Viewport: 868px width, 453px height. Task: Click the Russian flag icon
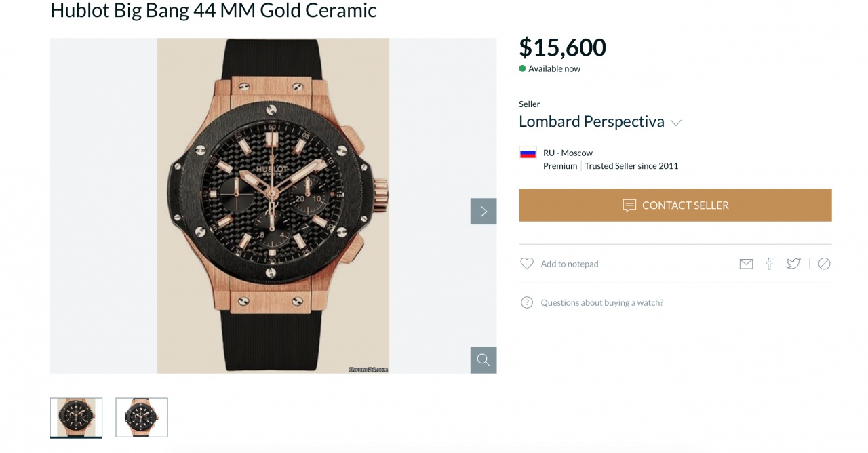(528, 153)
